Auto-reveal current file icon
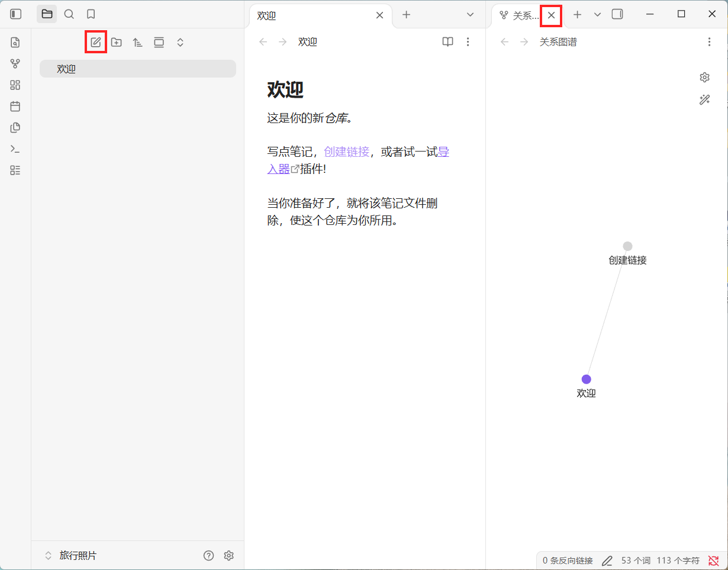The height and width of the screenshot is (570, 728). (159, 43)
